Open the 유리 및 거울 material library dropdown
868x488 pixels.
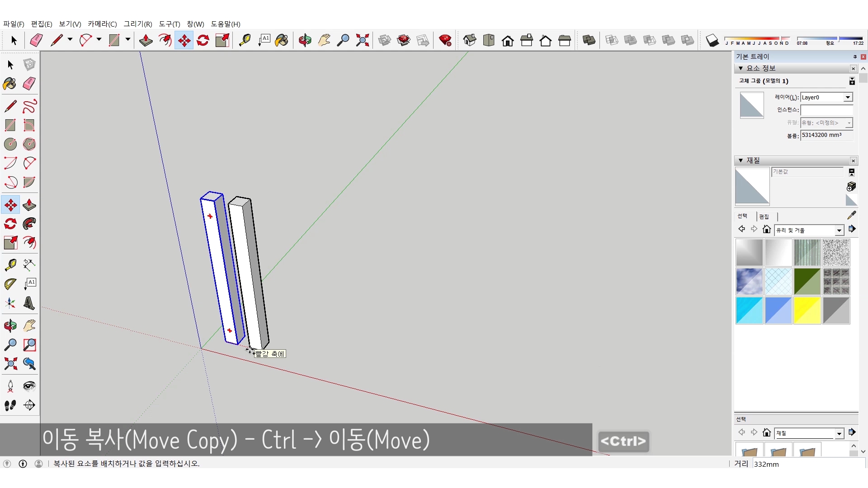point(839,230)
